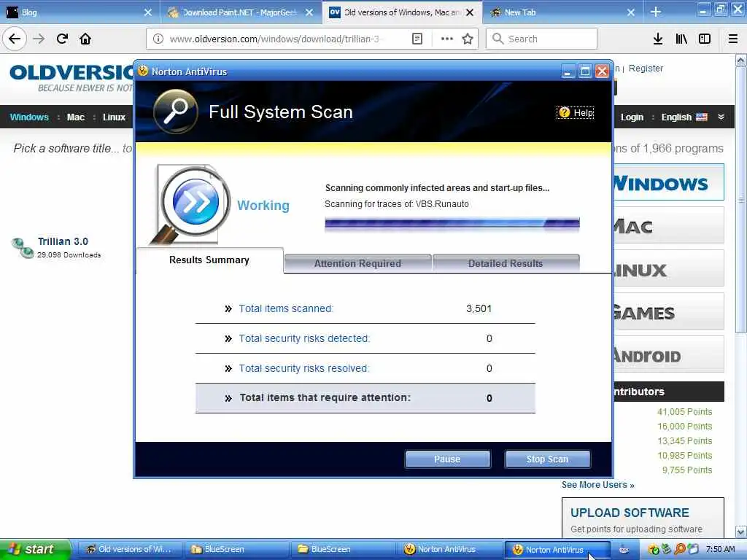Open a new tab with the plus button
This screenshot has height=560, width=747.
656,12
